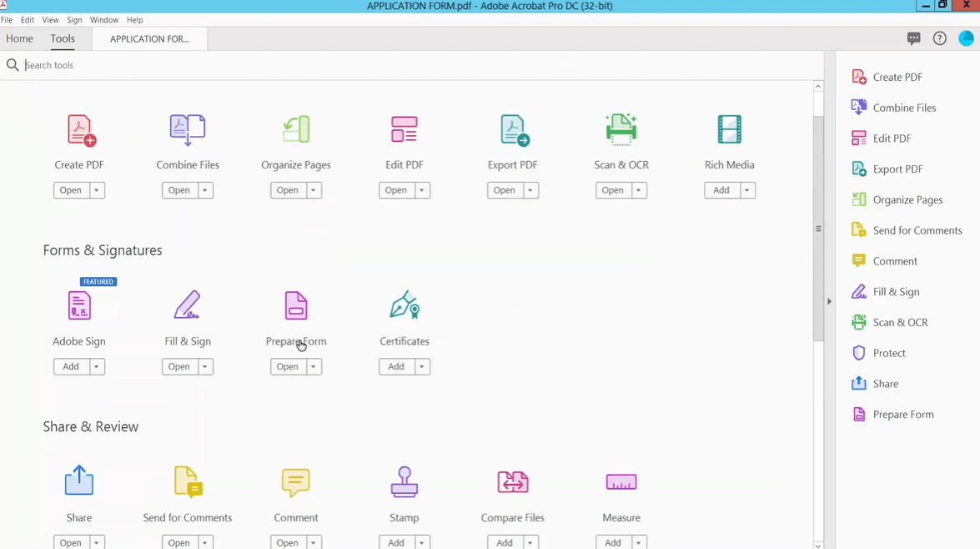Screen dimensions: 980x549
Task: Choose the Stamp tool icon
Action: pos(405,482)
